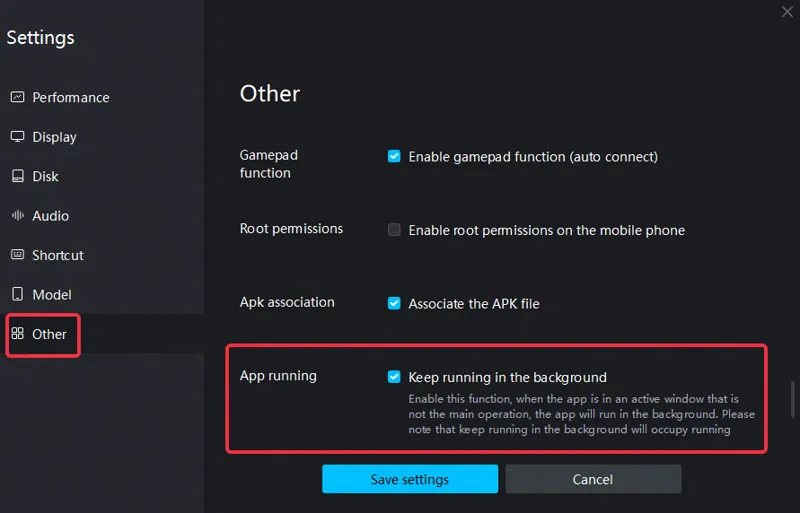The height and width of the screenshot is (513, 800).
Task: Click the Cancel button
Action: click(x=593, y=479)
